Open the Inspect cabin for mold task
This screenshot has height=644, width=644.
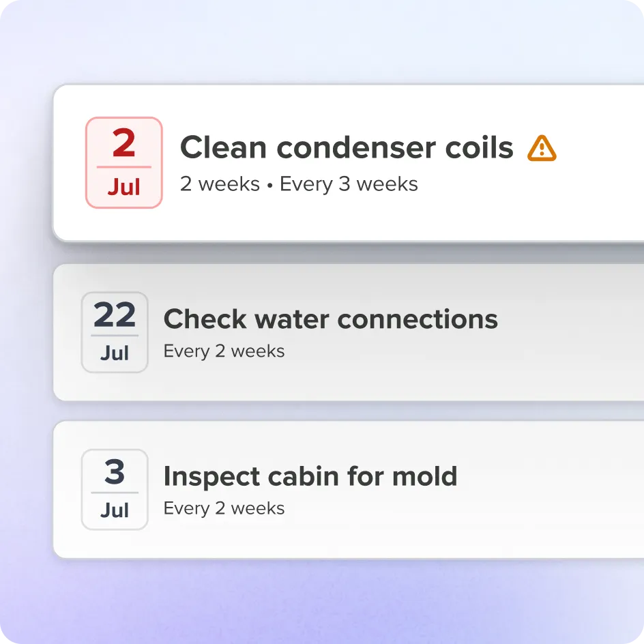click(x=310, y=476)
